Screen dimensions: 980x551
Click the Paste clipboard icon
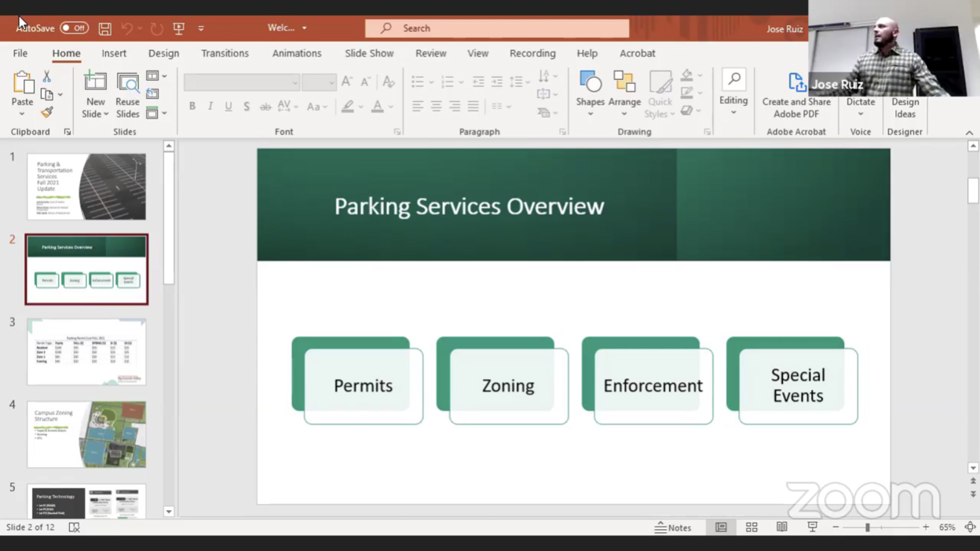(23, 83)
